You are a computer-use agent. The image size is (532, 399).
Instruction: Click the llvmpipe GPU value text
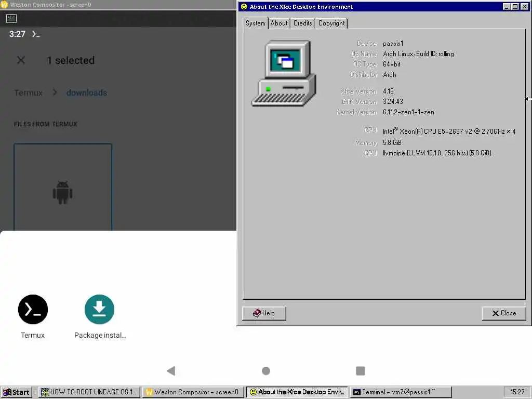pyautogui.click(x=436, y=153)
